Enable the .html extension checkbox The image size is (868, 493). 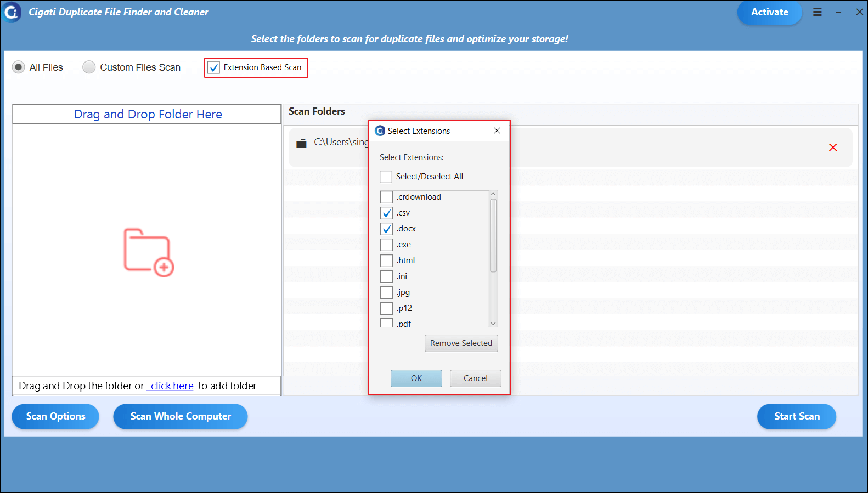pos(387,260)
